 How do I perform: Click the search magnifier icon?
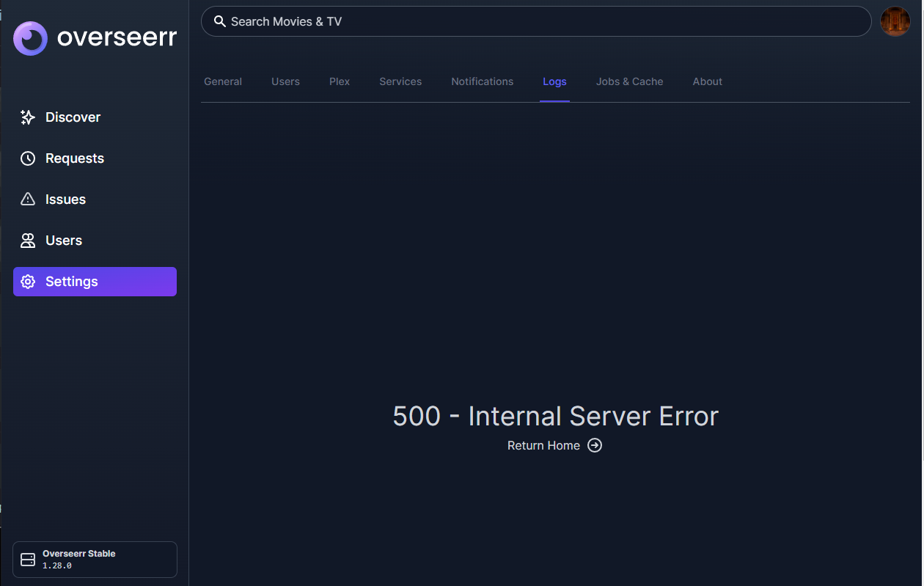220,21
